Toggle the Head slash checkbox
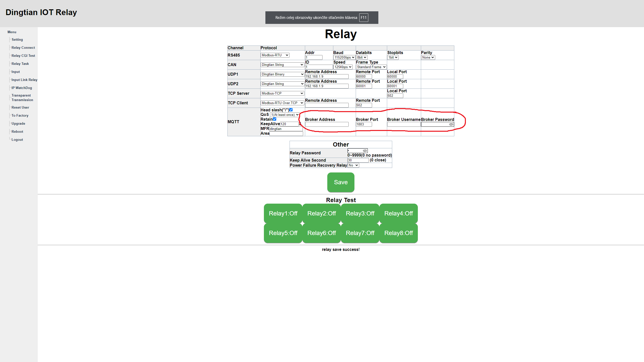 tap(291, 110)
